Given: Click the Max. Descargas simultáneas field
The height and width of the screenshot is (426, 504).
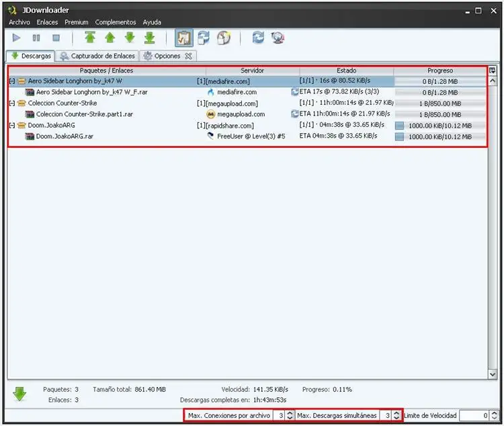Looking at the screenshot, I should click(386, 416).
